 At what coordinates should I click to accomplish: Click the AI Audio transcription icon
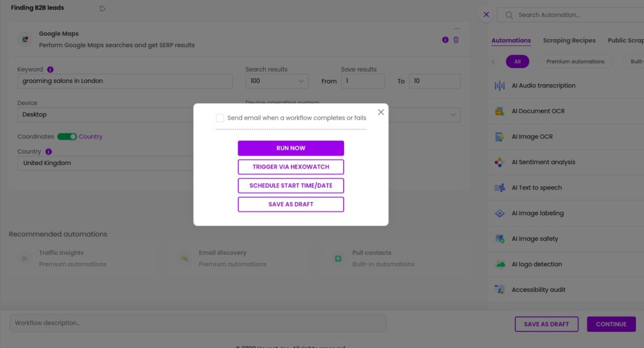coord(499,86)
